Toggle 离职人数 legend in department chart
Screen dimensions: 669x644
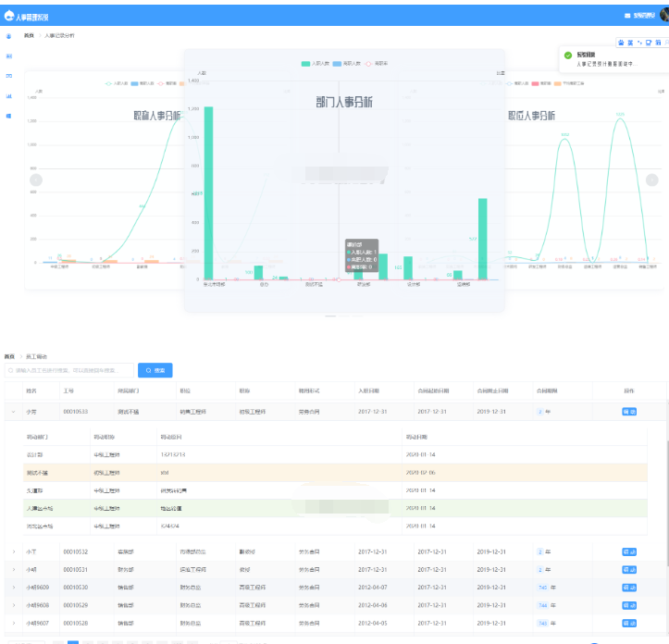coord(346,64)
